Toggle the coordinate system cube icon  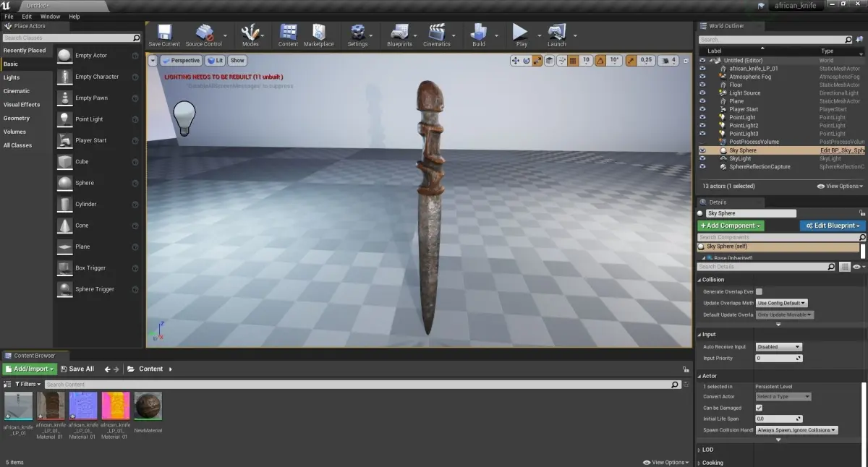[x=550, y=61]
